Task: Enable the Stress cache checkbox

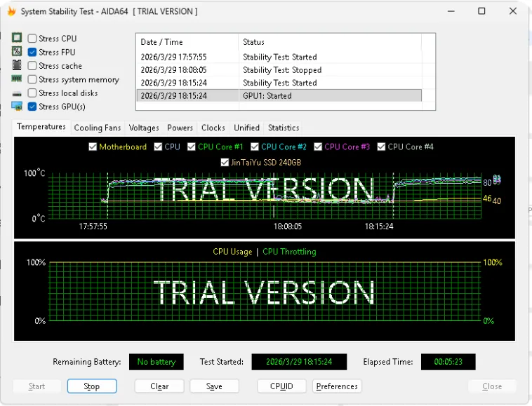Action: (x=32, y=66)
